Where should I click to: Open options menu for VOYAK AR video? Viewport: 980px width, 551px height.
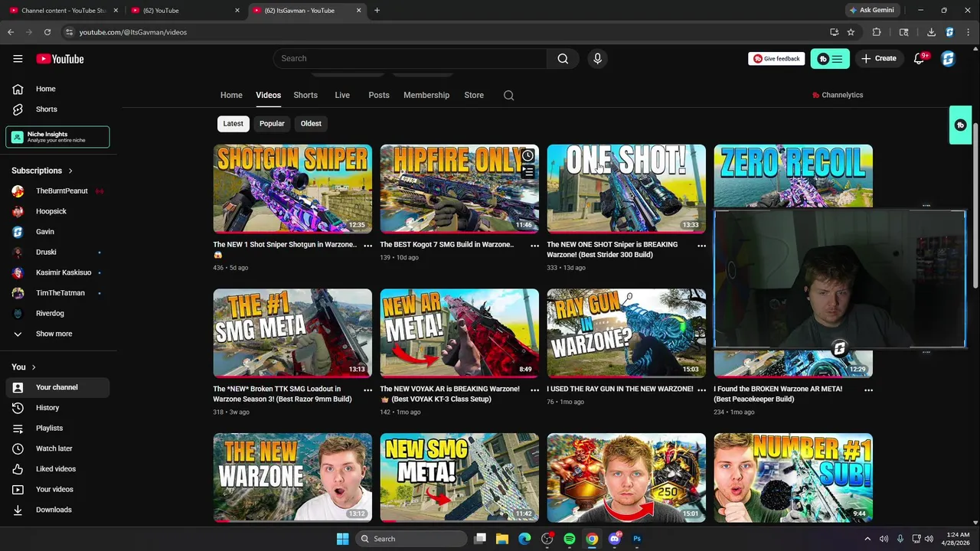click(534, 390)
